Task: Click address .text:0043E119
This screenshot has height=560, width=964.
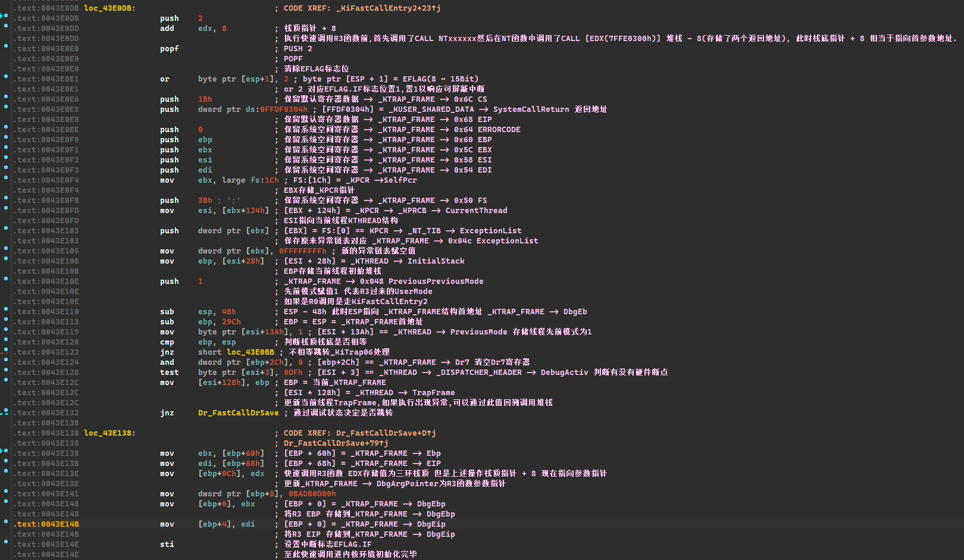Action: point(46,332)
